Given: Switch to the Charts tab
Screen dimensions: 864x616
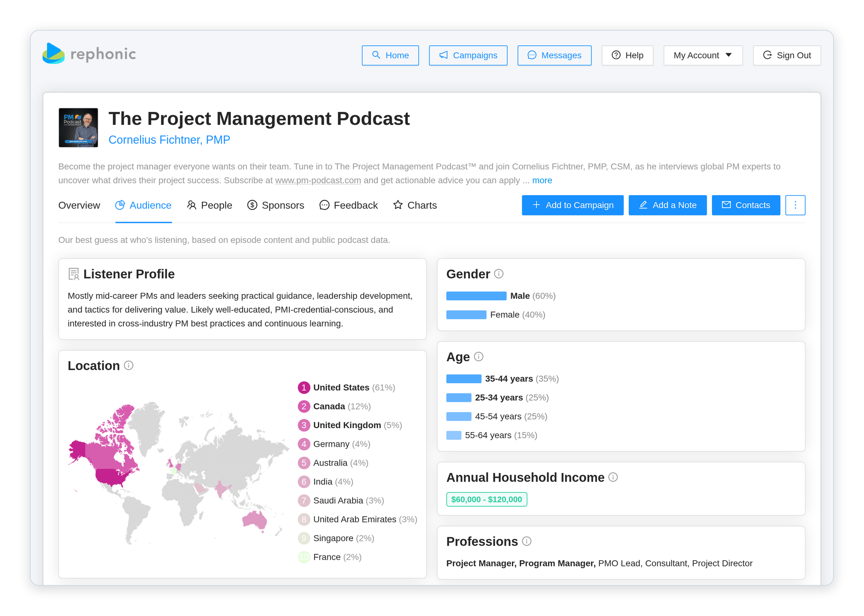Looking at the screenshot, I should pyautogui.click(x=415, y=205).
